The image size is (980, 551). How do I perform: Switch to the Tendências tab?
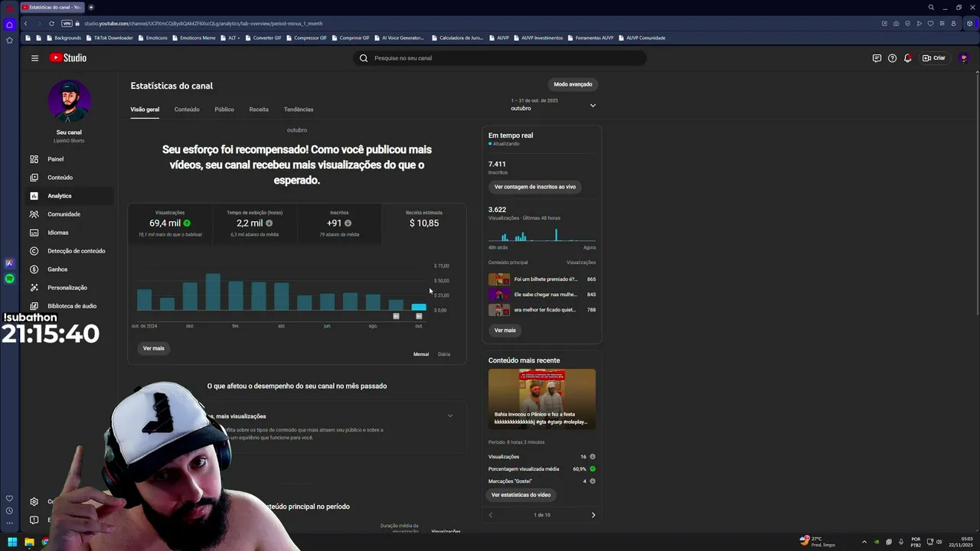pos(299,109)
